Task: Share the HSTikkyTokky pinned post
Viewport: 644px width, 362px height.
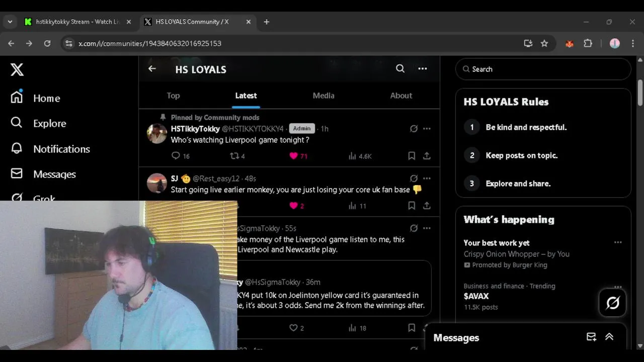Action: (427, 156)
